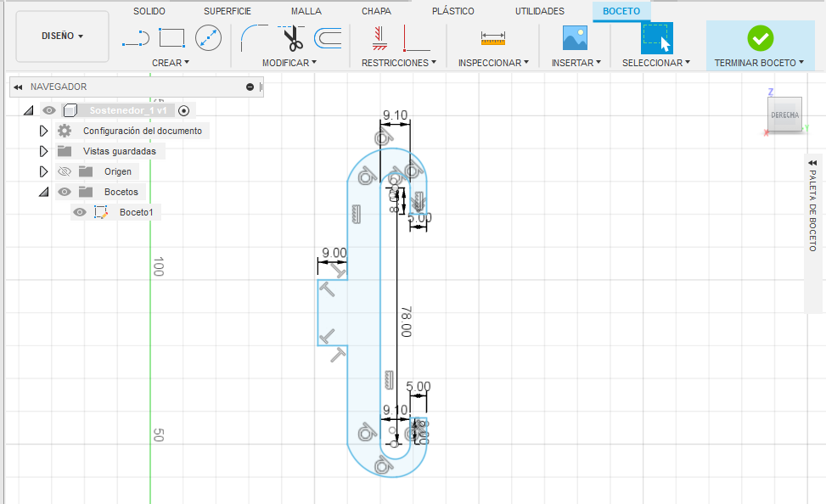The image size is (826, 504).
Task: Click PALETA DE BOCETO vertical label
Action: (812, 210)
